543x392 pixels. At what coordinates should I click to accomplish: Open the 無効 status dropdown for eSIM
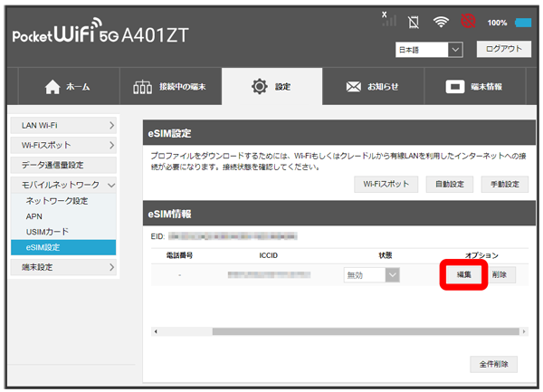coord(372,275)
